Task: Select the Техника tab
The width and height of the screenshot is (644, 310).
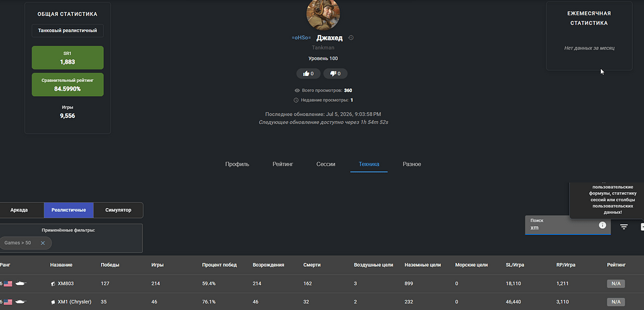Action: point(369,164)
